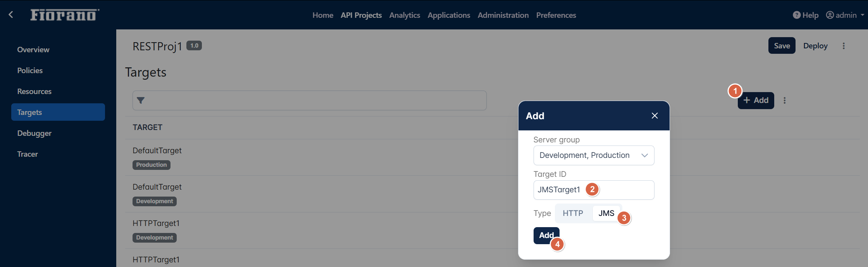The width and height of the screenshot is (868, 267).
Task: Click the admin user profile icon
Action: tap(830, 15)
